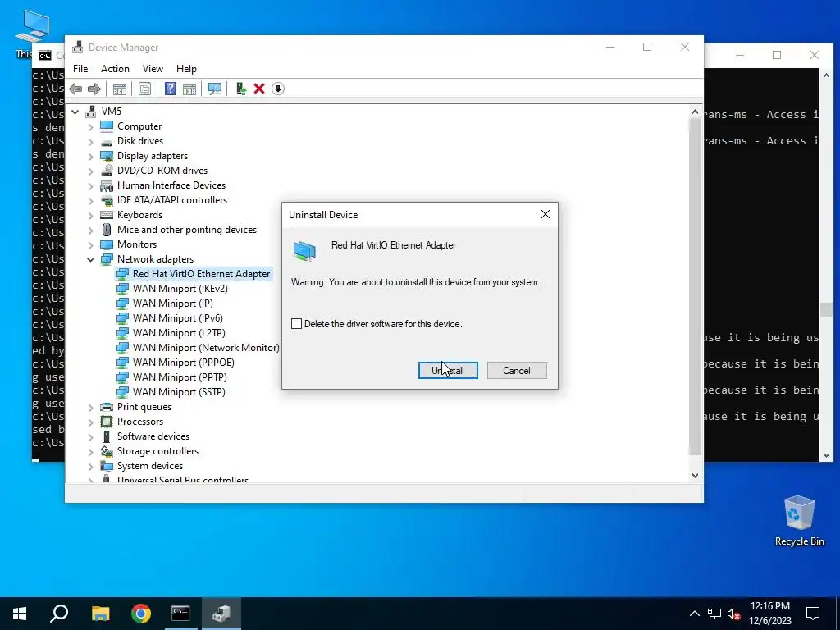Screen dimensions: 840x630
Task: Expand the Monitors category
Action: 90,244
